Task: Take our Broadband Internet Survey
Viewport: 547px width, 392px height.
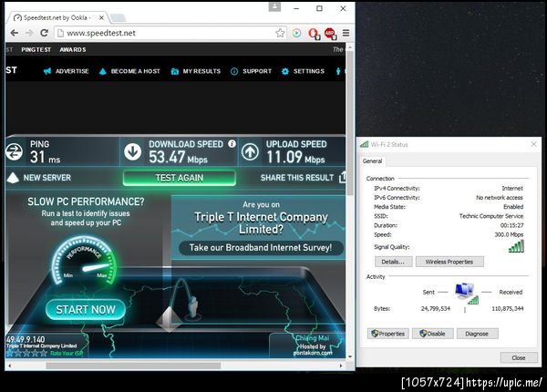Action: tap(261, 248)
